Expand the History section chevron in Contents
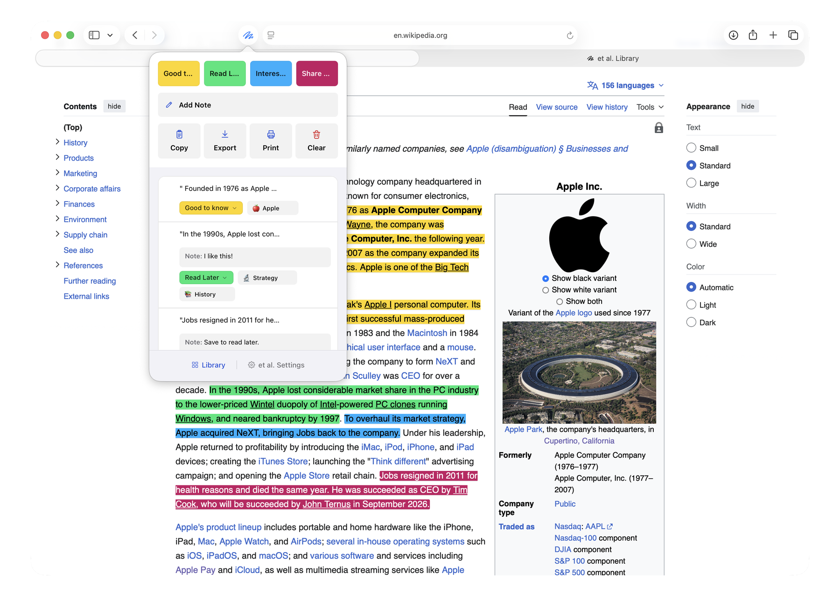 pyautogui.click(x=57, y=142)
